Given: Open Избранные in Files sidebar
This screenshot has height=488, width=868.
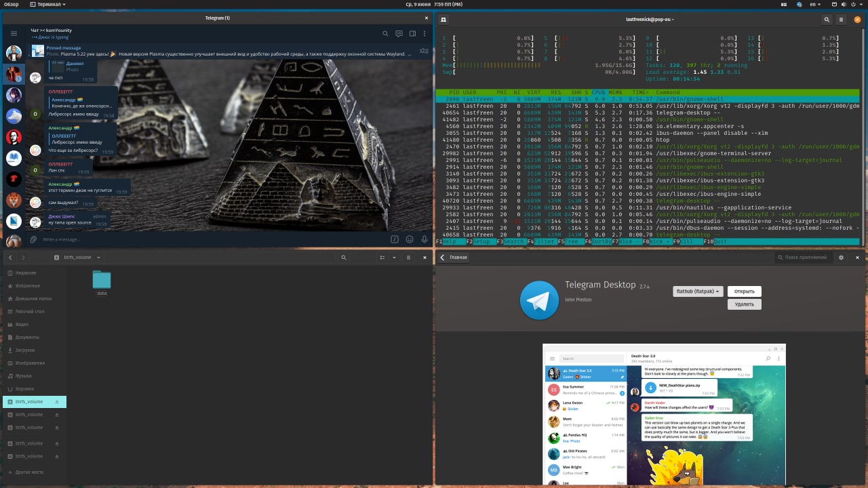Looking at the screenshot, I should point(34,285).
